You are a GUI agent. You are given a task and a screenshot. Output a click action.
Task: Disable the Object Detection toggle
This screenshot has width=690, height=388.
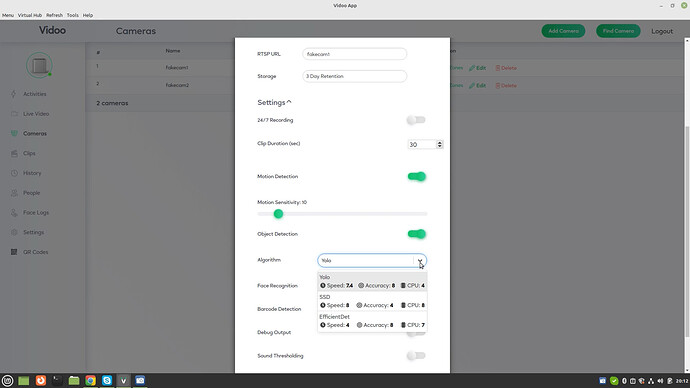416,234
